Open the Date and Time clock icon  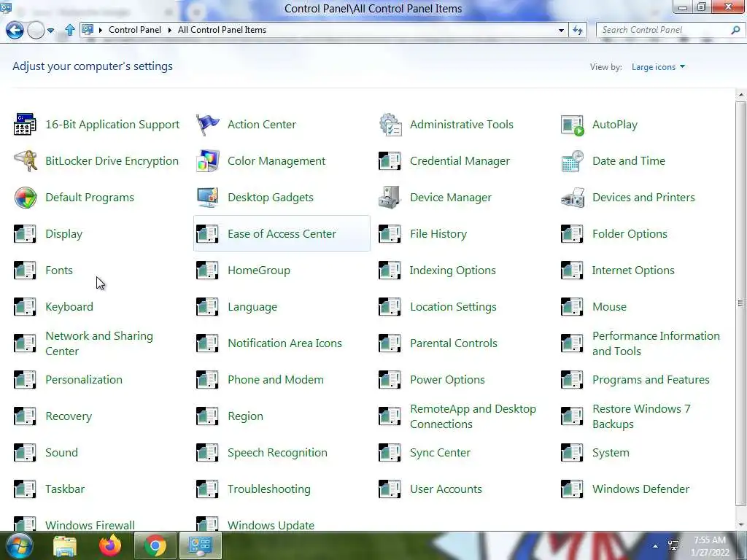[572, 161]
